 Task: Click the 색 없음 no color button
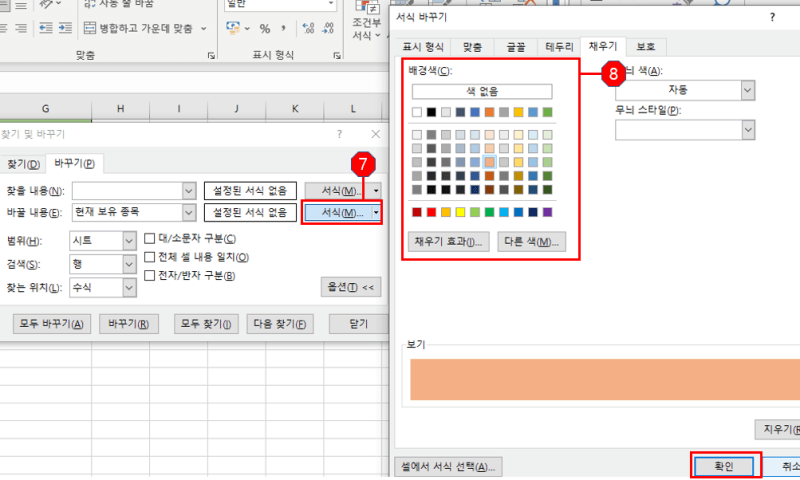pos(482,91)
